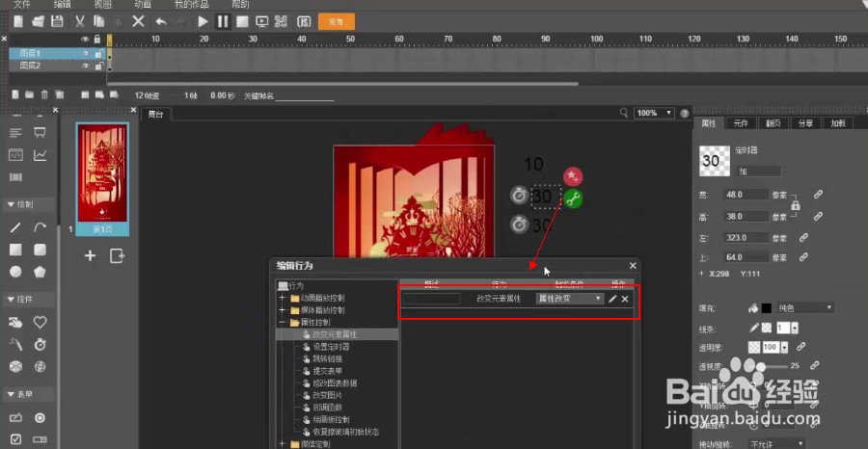Toggle visibility of 图层2
Image resolution: width=868 pixels, height=449 pixels.
click(86, 66)
